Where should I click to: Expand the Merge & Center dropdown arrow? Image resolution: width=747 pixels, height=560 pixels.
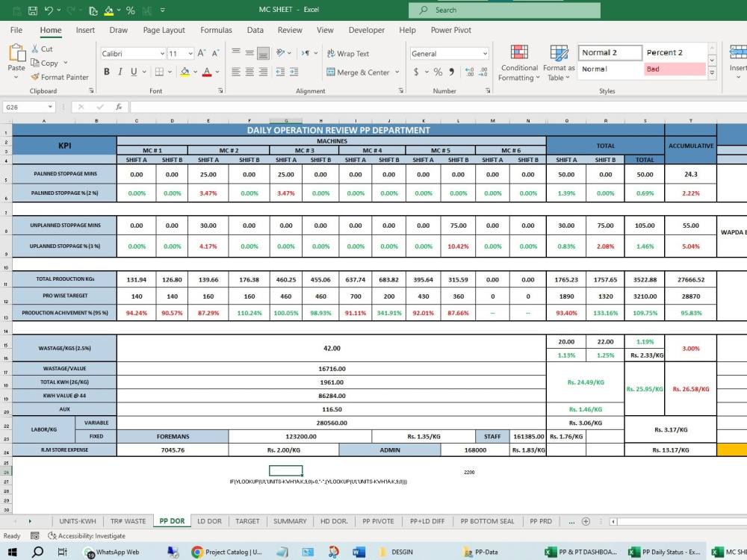pos(397,72)
